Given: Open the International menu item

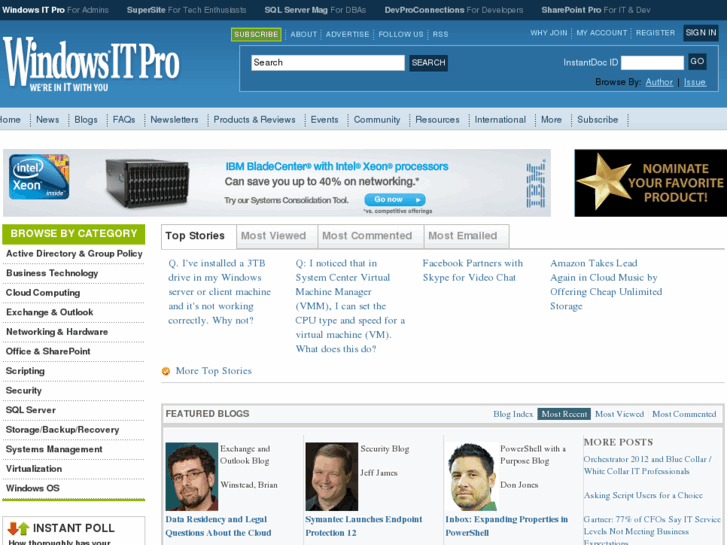Looking at the screenshot, I should pyautogui.click(x=500, y=120).
